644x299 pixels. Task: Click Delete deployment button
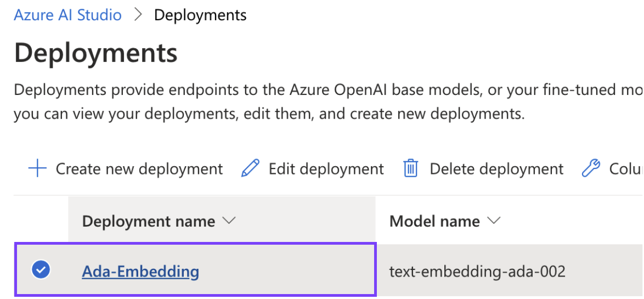(x=483, y=169)
